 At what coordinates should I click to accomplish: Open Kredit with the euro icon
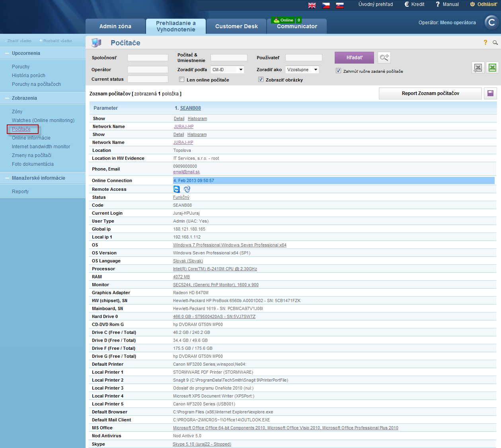(414, 4)
